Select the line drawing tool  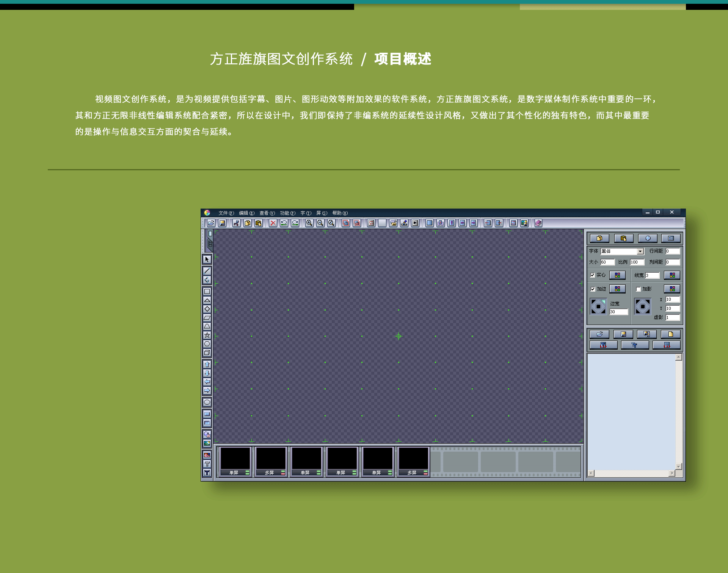click(207, 271)
